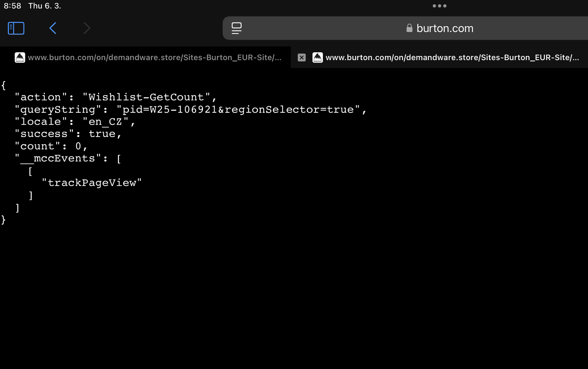
Task: Click the Burton favicon on the active tab
Action: tap(317, 57)
